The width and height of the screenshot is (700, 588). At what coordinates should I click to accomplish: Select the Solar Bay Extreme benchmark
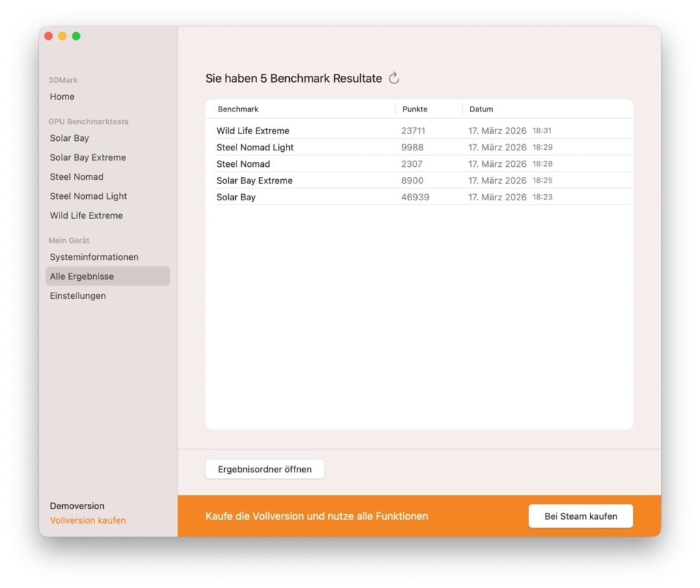tap(87, 157)
